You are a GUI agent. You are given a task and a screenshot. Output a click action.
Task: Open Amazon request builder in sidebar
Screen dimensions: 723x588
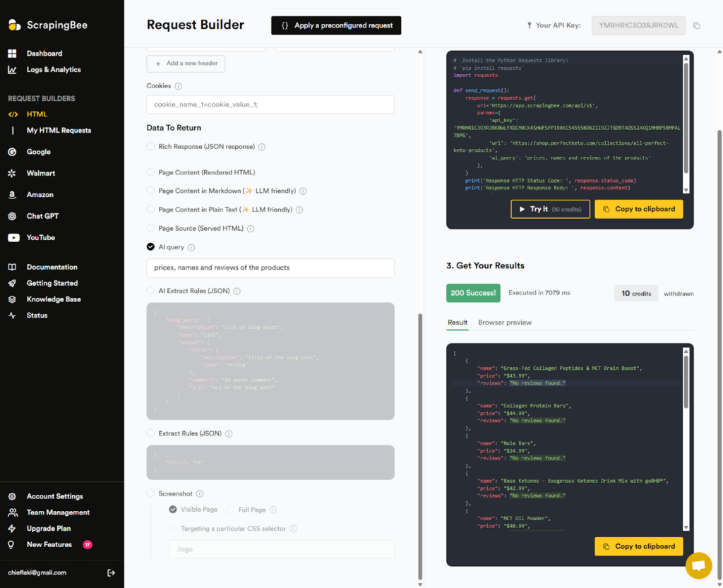(x=40, y=195)
